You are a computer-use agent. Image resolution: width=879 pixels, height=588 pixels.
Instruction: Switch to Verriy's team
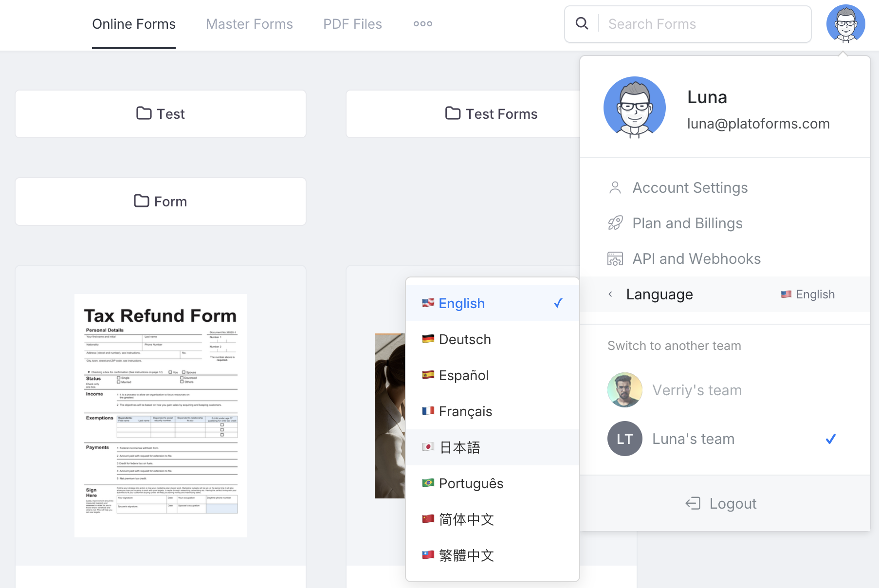click(696, 390)
